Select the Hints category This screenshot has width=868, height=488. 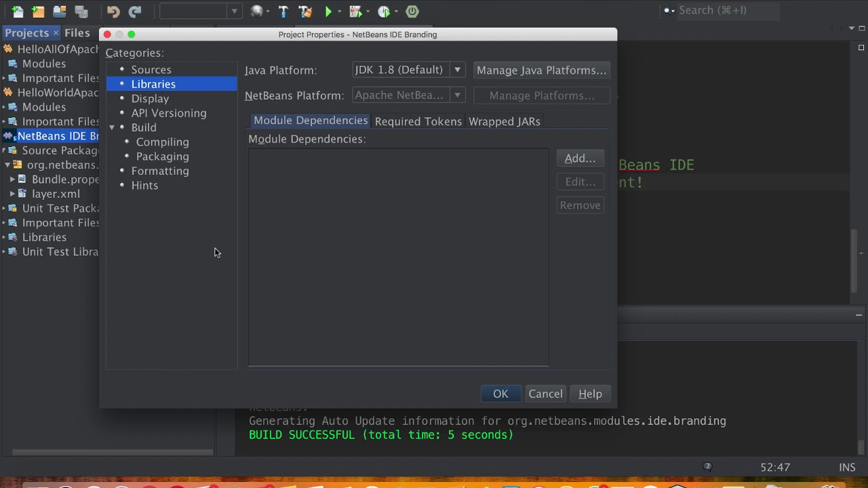tap(144, 186)
